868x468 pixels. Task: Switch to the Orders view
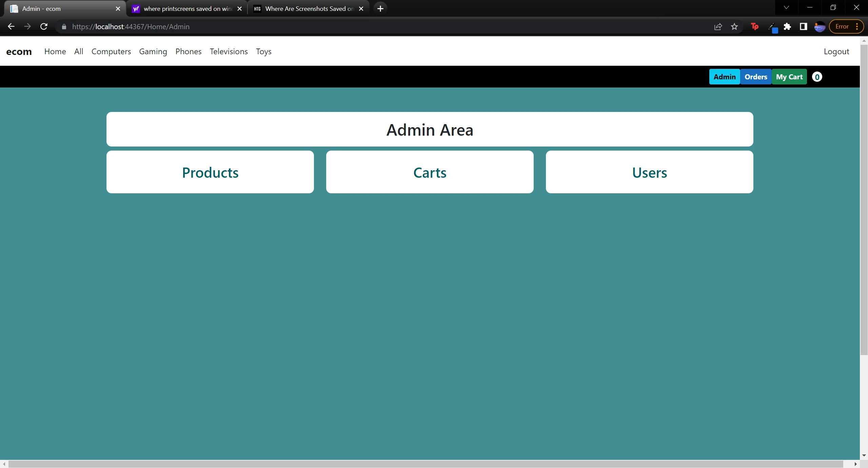[x=756, y=77]
